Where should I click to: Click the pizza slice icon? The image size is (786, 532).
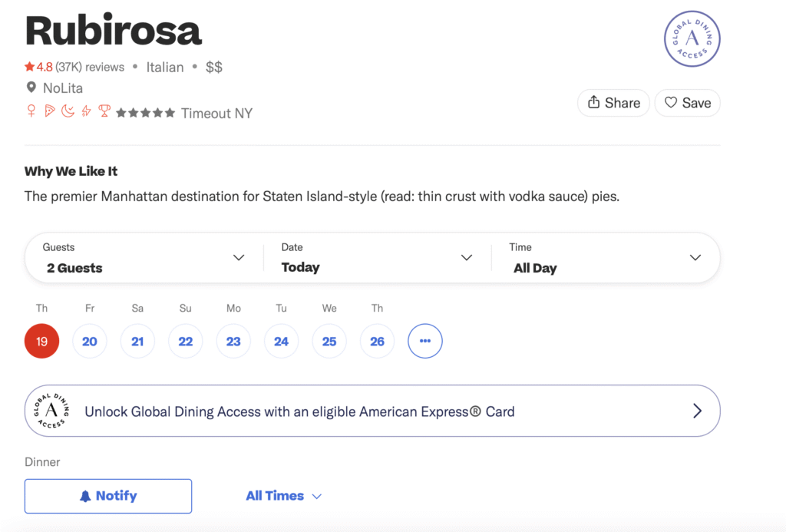(50, 111)
